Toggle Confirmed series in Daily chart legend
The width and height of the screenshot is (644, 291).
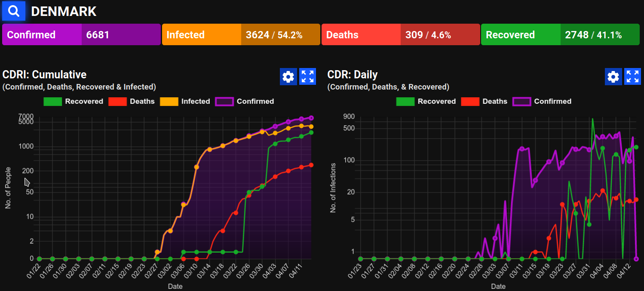[542, 102]
